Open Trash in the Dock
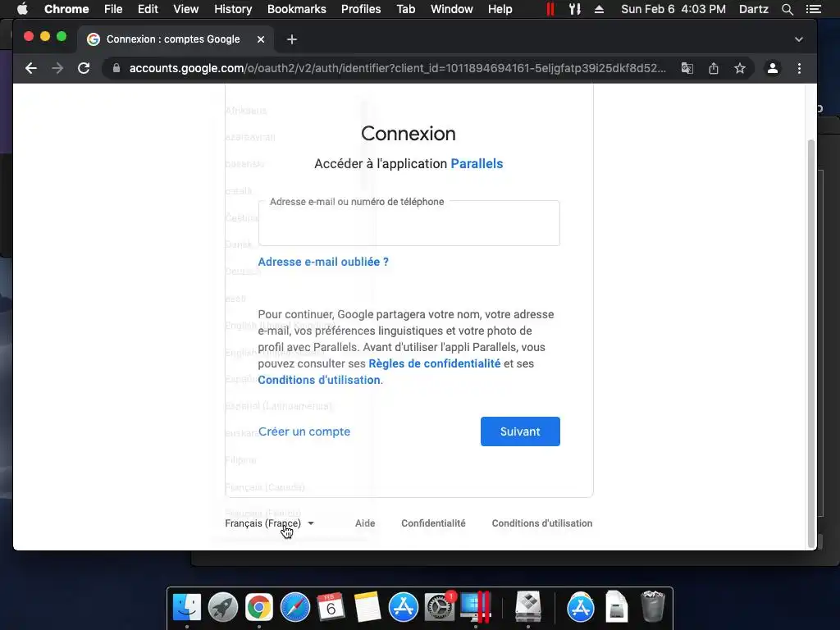 point(652,606)
